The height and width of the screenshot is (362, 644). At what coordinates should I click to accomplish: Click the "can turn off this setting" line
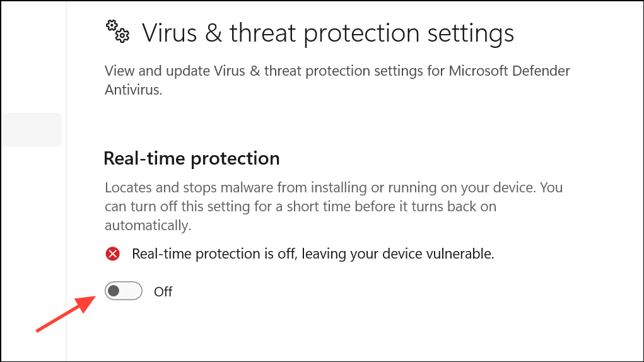[300, 207]
